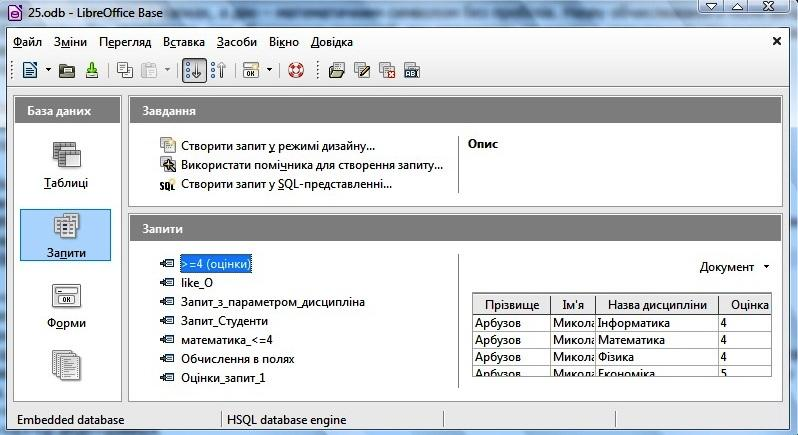Click Створити запит у SQL-представленні
Viewport: 798px width, 435px height.
coord(287,184)
